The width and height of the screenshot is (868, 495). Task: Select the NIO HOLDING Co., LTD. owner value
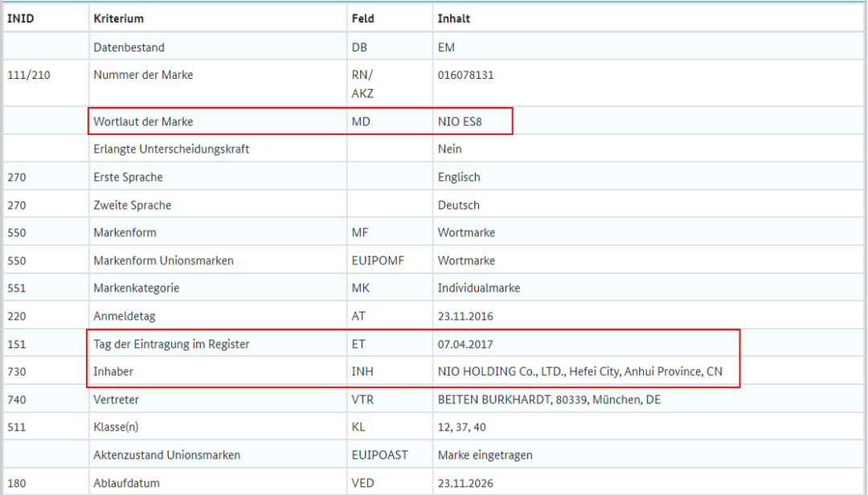pos(579,371)
